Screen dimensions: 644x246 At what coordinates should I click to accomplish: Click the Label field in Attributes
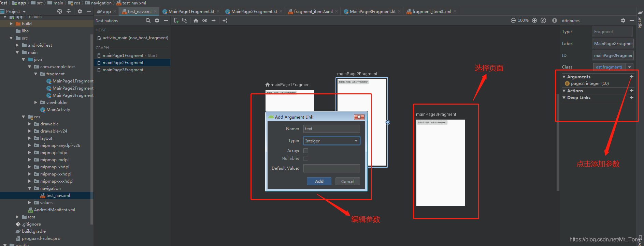(x=613, y=43)
